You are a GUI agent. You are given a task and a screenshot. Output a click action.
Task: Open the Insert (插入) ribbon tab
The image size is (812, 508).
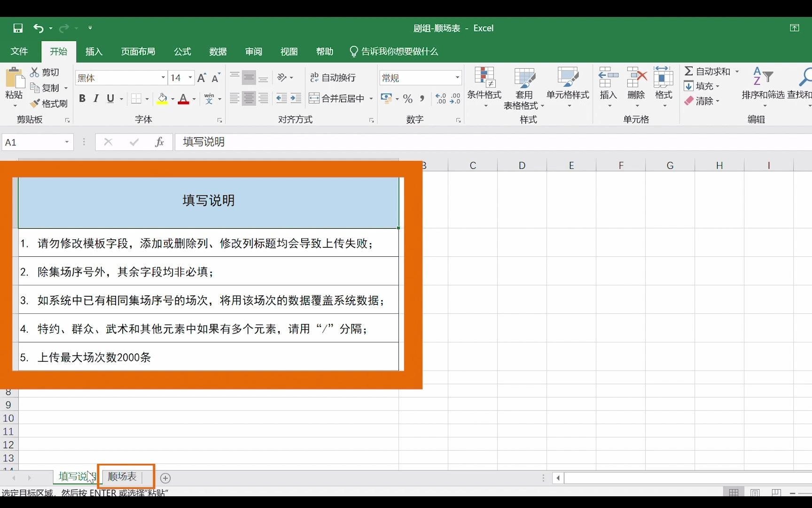(94, 51)
